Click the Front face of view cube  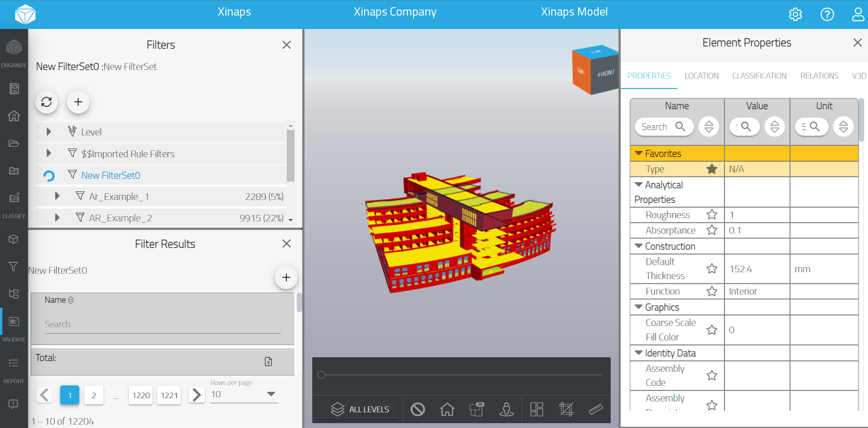605,73
